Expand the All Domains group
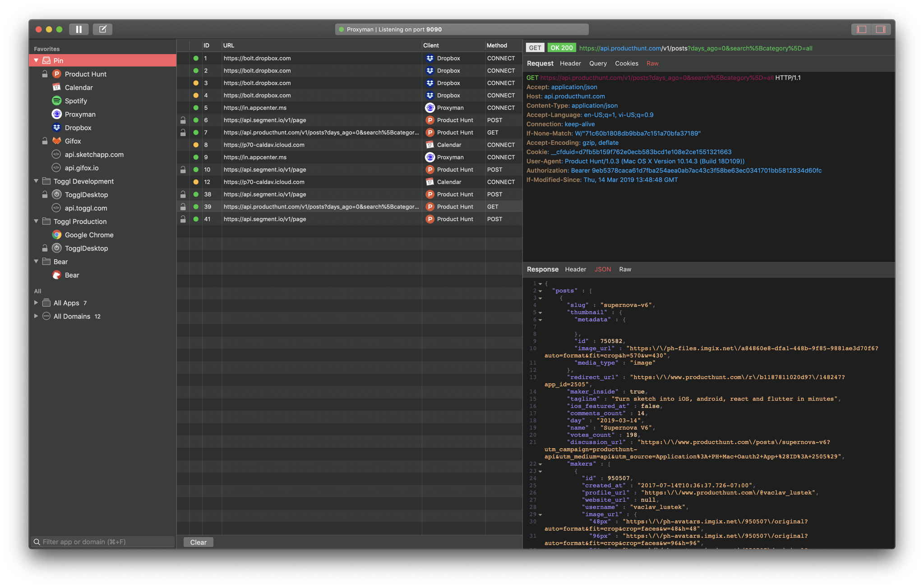 36,316
